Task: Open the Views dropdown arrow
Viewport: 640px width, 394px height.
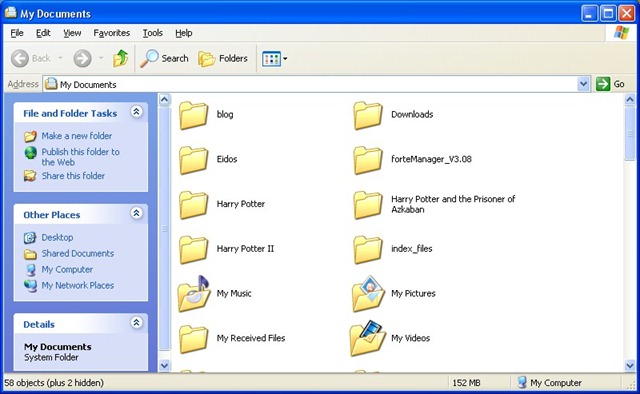Action: [285, 59]
